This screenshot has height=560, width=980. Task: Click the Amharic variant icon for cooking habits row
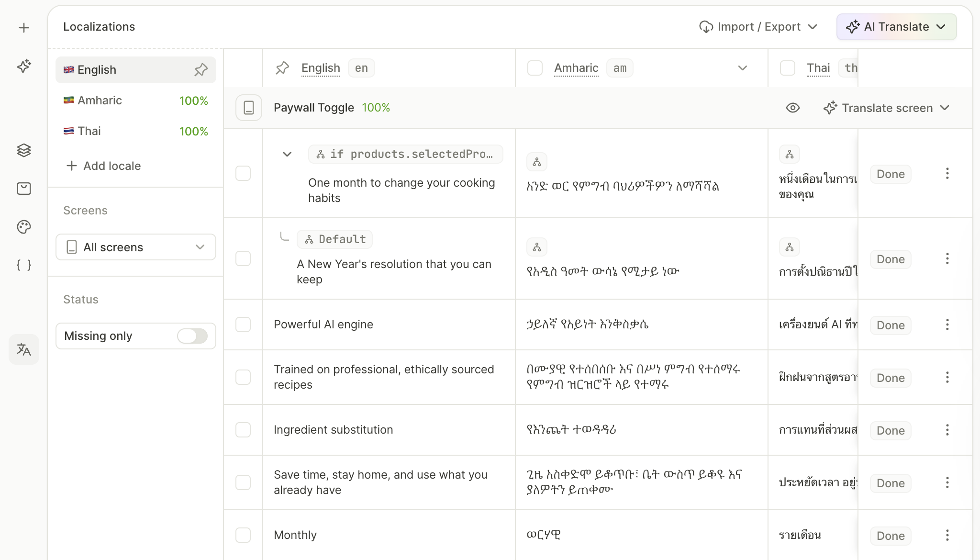click(537, 162)
